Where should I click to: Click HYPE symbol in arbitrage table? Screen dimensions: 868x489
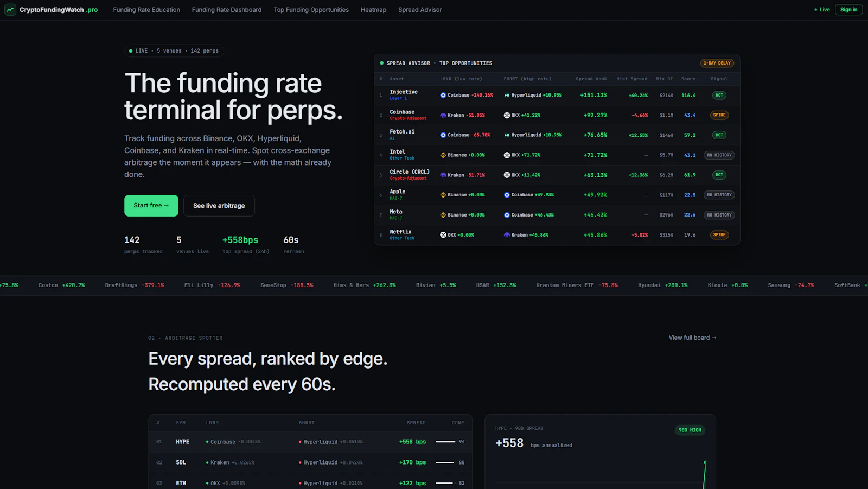click(183, 442)
